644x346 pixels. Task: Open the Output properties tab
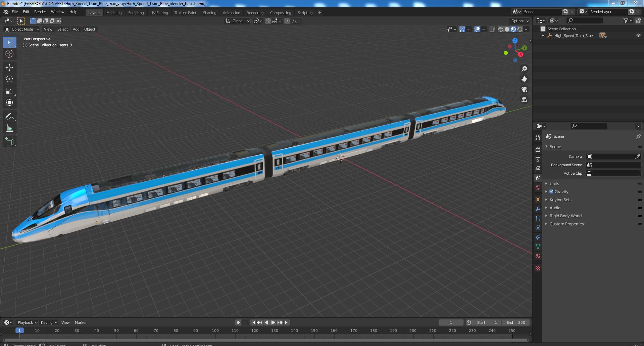point(538,159)
